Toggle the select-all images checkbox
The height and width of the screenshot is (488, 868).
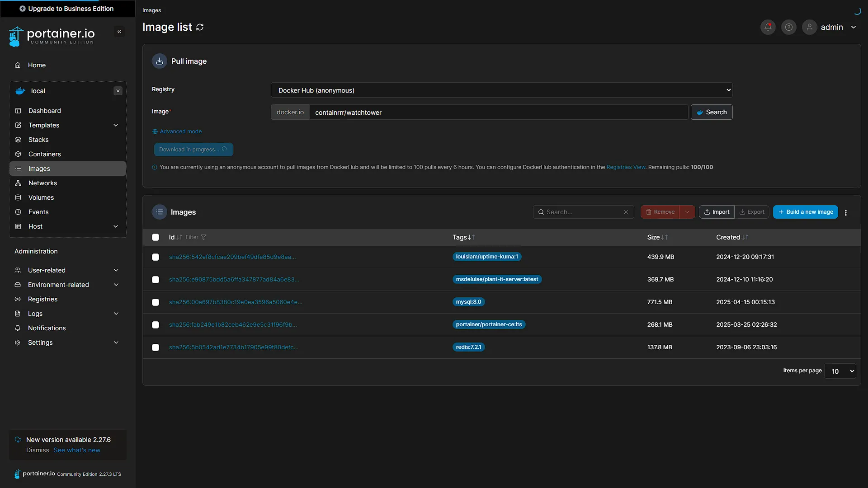(x=156, y=237)
